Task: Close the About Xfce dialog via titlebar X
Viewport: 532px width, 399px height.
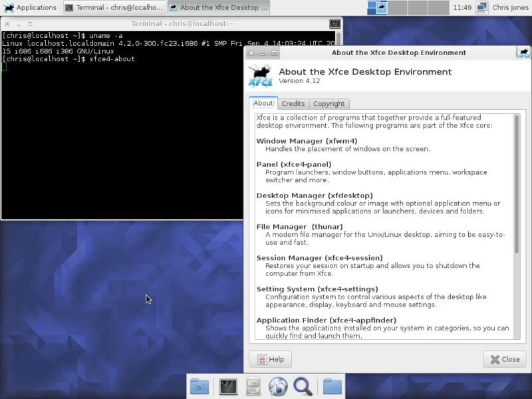Action: coord(251,53)
